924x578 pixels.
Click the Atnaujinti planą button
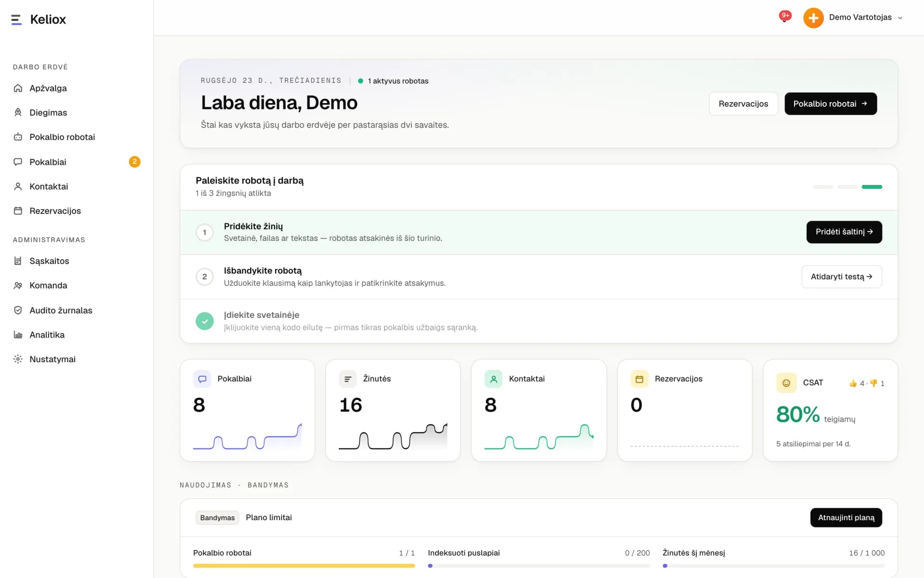click(846, 517)
